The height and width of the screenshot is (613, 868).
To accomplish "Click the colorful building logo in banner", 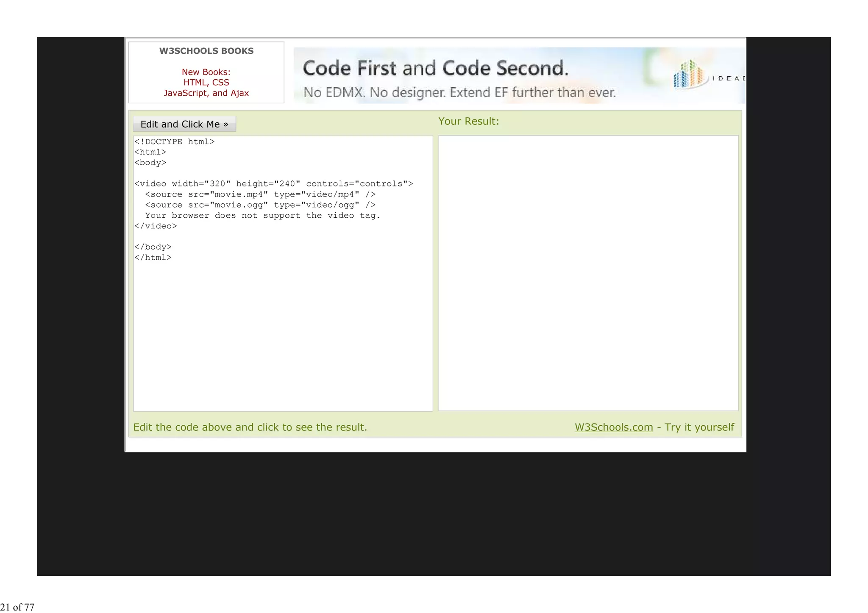I will [690, 75].
